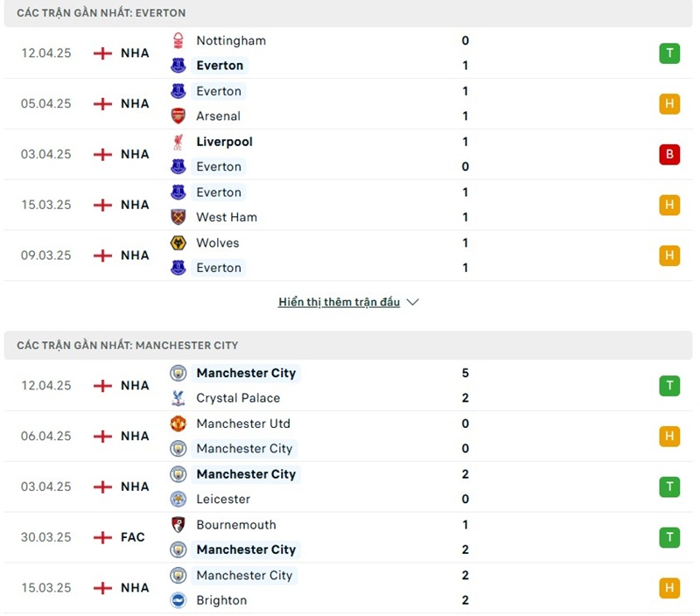Click the Nottingham Forest club crest
This screenshot has width=700, height=616.
[x=178, y=40]
